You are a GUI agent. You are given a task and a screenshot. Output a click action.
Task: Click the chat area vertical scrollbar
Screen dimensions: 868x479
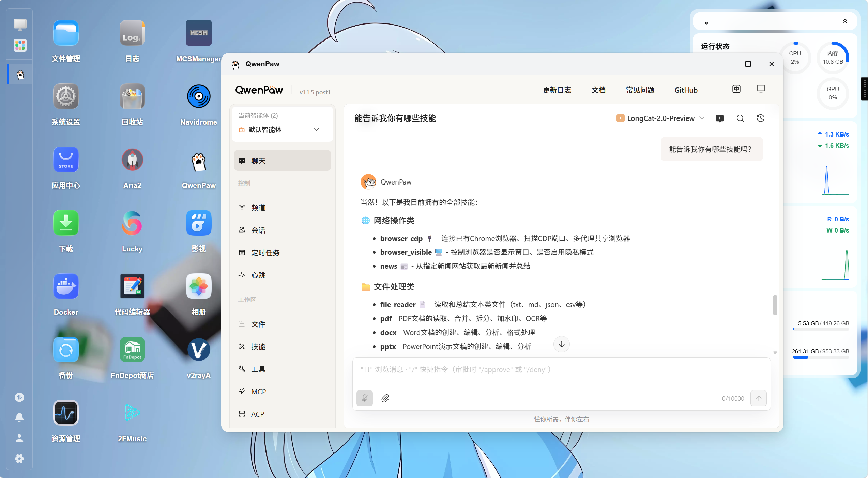(x=775, y=305)
